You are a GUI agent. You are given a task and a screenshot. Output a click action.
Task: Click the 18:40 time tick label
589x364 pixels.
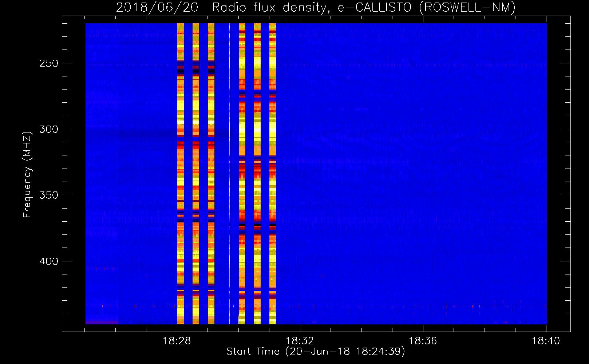coord(546,341)
